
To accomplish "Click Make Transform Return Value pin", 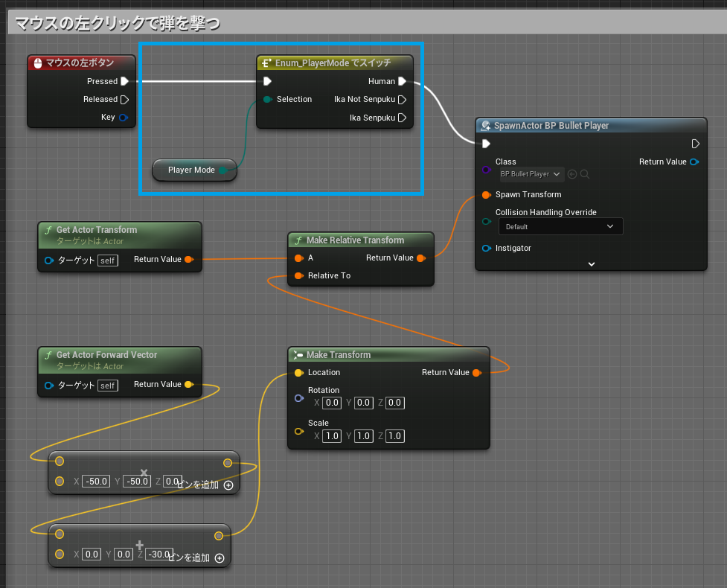I will (x=477, y=372).
